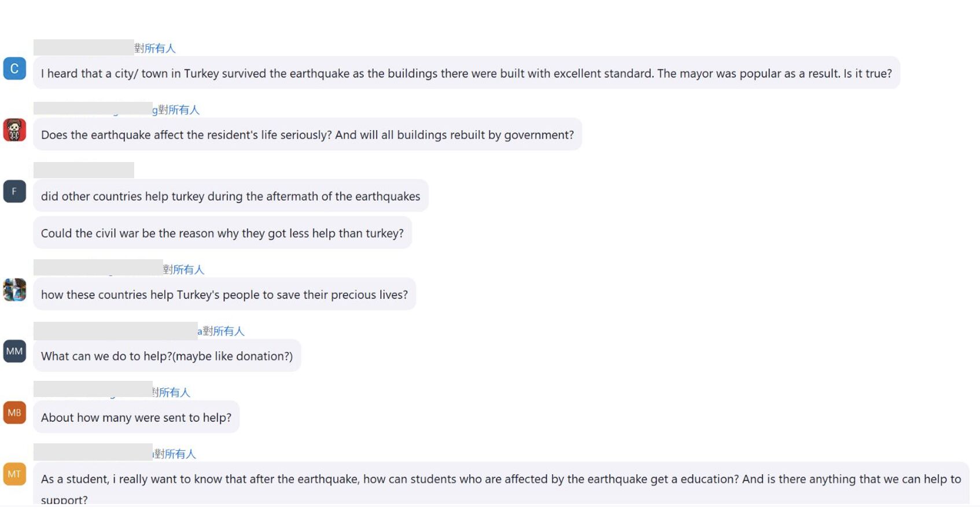The height and width of the screenshot is (529, 980).
Task: Click "對所有人" above the Turkey mayor message
Action: point(155,49)
